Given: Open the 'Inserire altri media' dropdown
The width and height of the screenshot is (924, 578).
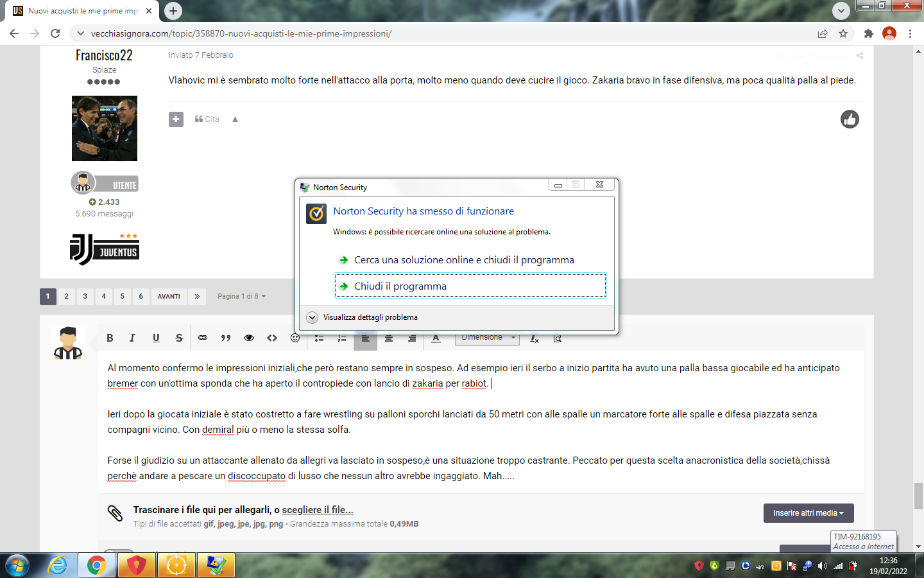Looking at the screenshot, I should (808, 513).
